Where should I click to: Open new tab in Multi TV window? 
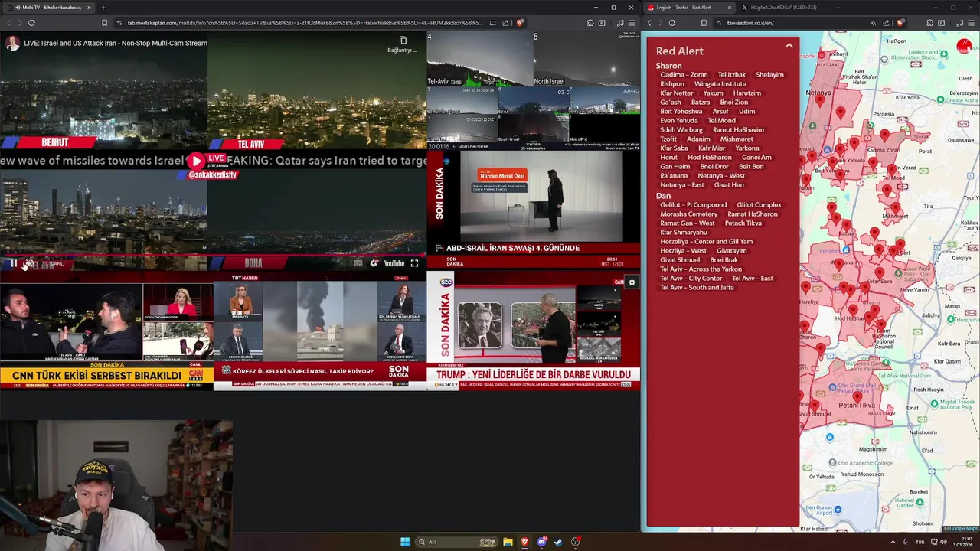(x=103, y=8)
